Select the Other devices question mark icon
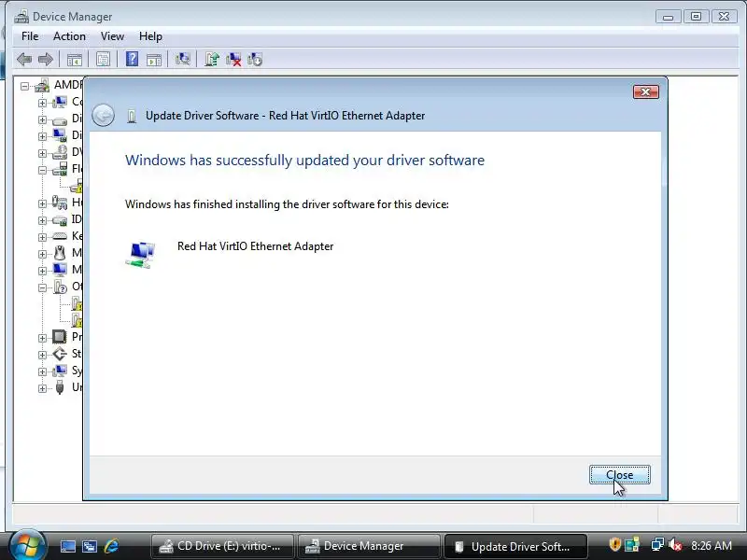 [x=60, y=287]
